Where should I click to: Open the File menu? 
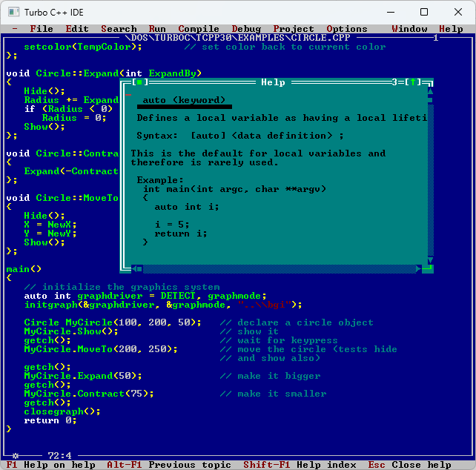(42, 29)
